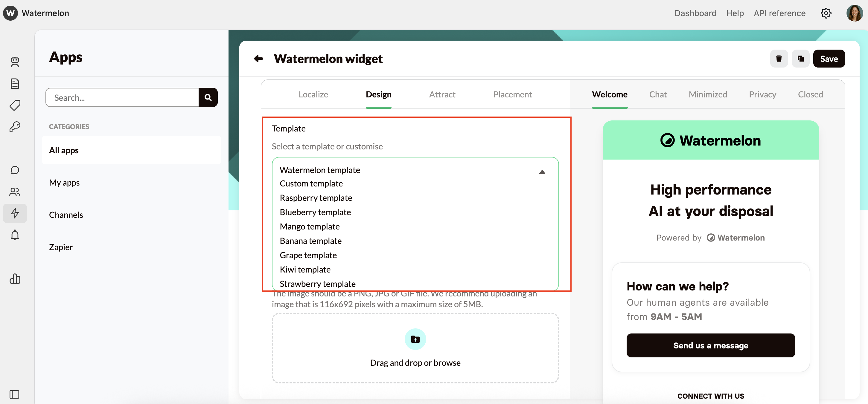Select the Blueberry template option
This screenshot has width=868, height=404.
[x=315, y=212]
